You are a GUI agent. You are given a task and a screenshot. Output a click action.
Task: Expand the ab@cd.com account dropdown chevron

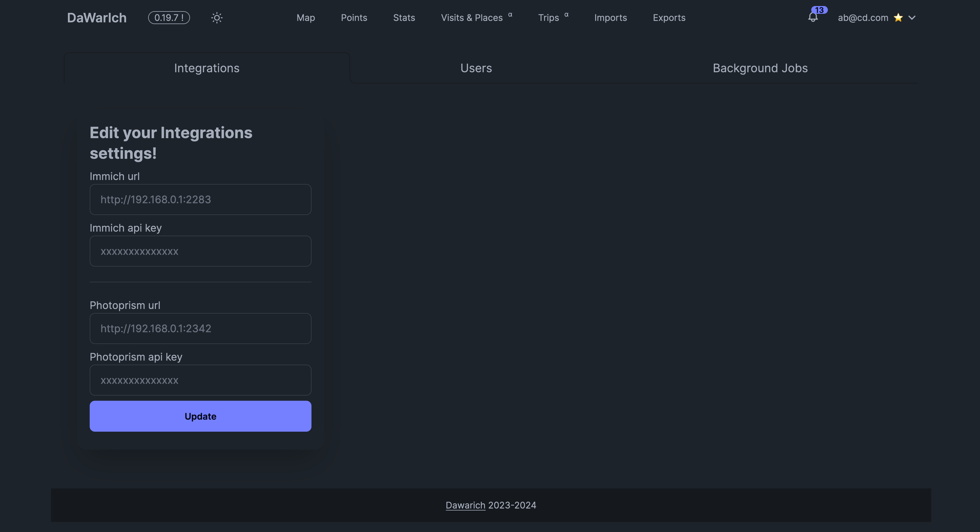point(912,18)
